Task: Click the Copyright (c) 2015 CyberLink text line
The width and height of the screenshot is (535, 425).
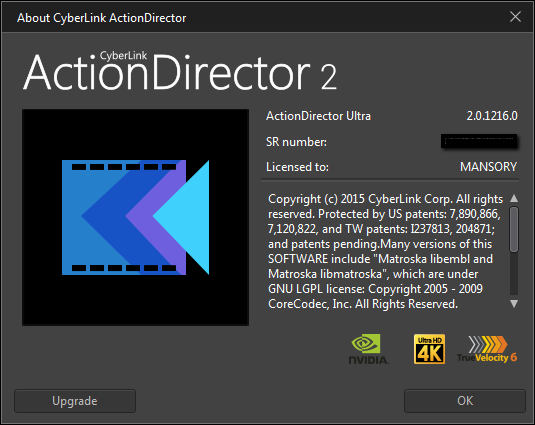Action: [385, 199]
